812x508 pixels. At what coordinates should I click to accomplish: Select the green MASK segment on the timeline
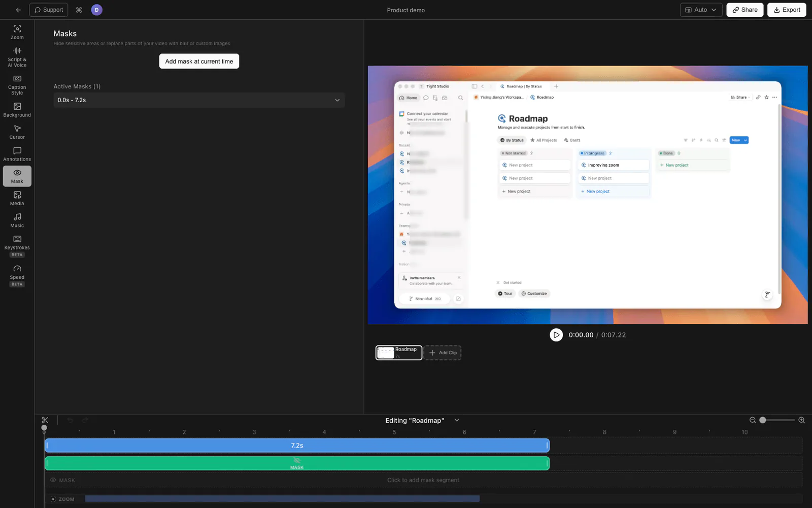tap(297, 463)
